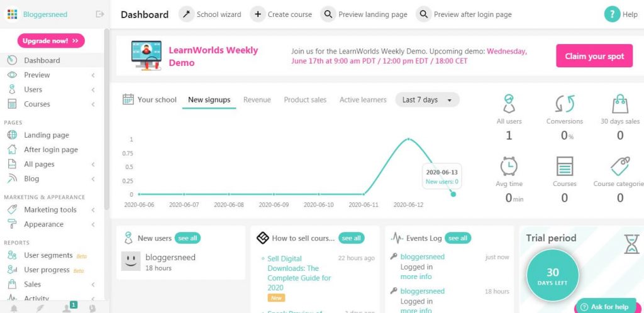
Task: Click the hourglass icon in Trial period card
Action: pyautogui.click(x=631, y=244)
